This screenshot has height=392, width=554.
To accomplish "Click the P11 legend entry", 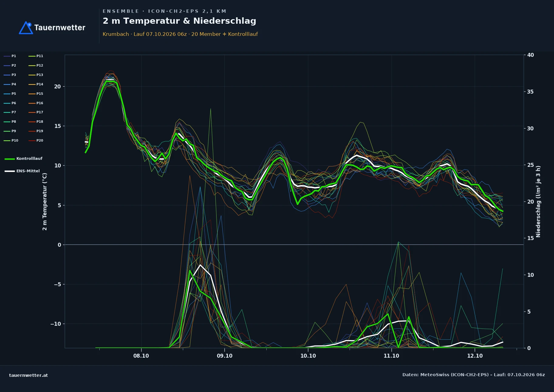I will coord(36,56).
